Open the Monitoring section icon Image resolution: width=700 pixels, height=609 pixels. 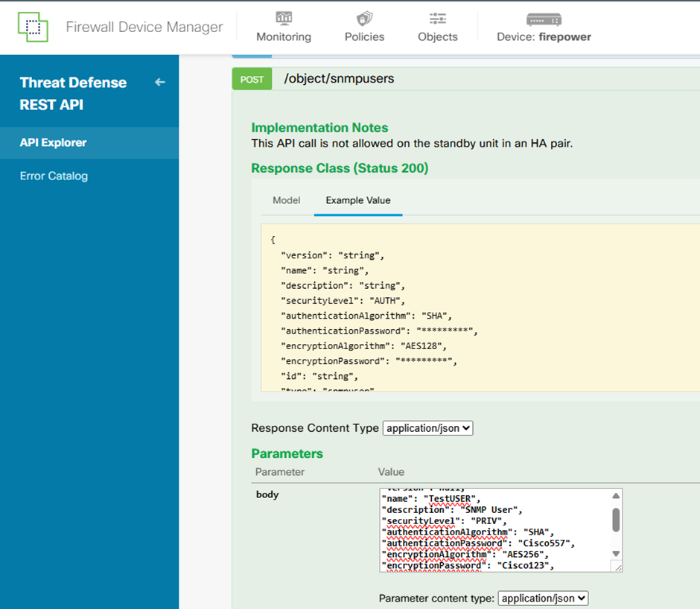284,19
